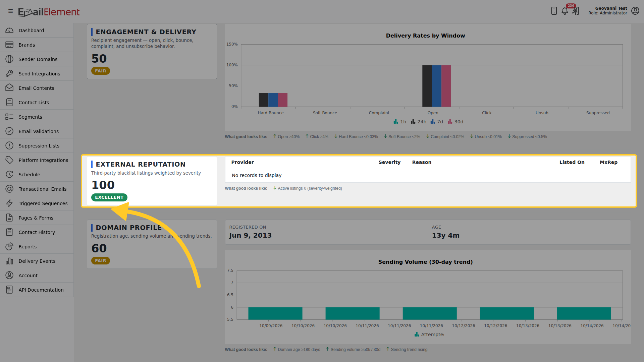The height and width of the screenshot is (362, 644).
Task: Sort by Listed On column header
Action: (572, 162)
